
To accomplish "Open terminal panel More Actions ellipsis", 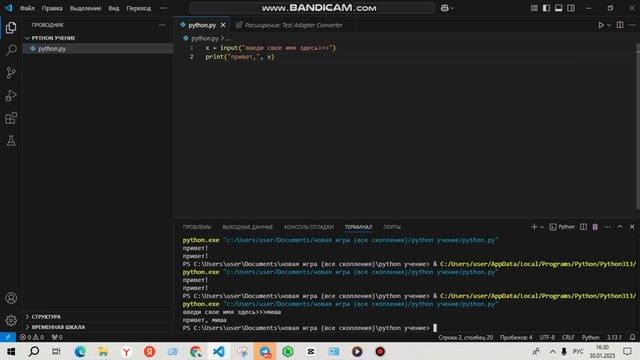I will point(607,227).
